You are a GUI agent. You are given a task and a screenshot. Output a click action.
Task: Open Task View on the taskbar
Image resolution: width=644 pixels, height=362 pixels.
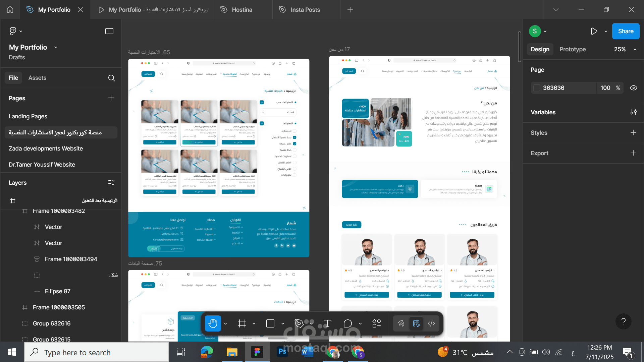tap(181, 352)
